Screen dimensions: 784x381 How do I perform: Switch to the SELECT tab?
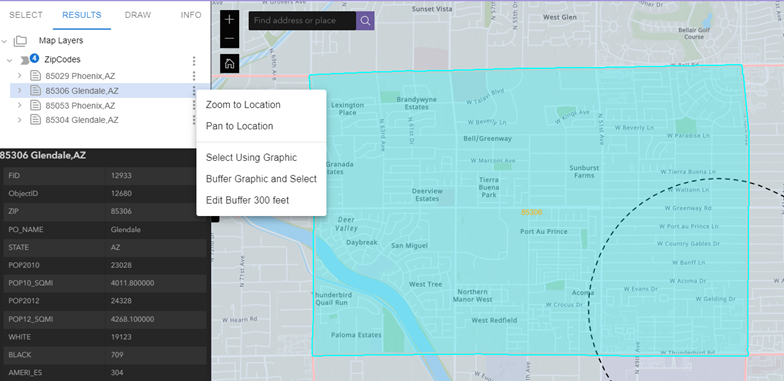point(26,15)
